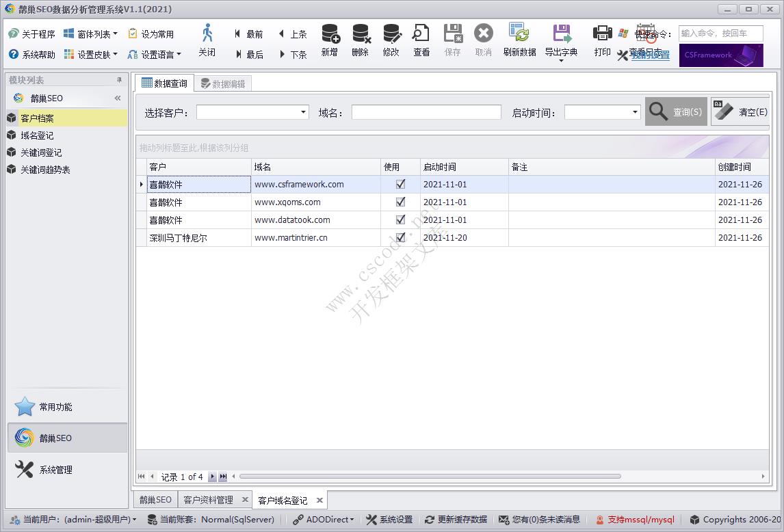This screenshot has height=532, width=784.
Task: Toggle 使用 checkbox for www.datatook.com
Action: coord(400,220)
